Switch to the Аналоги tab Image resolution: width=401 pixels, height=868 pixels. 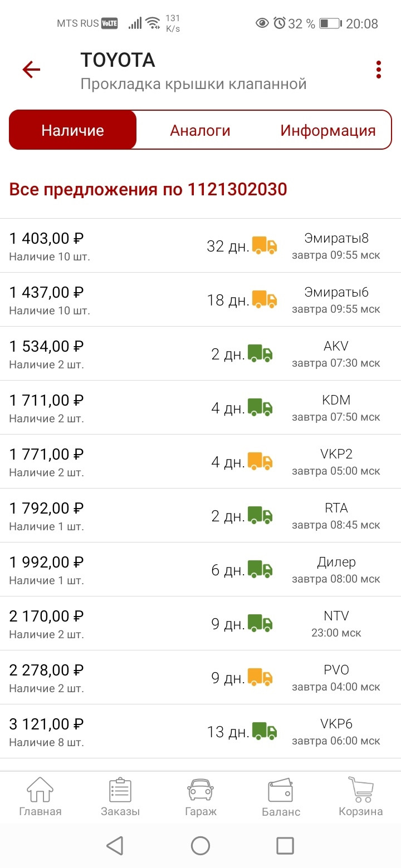200,131
